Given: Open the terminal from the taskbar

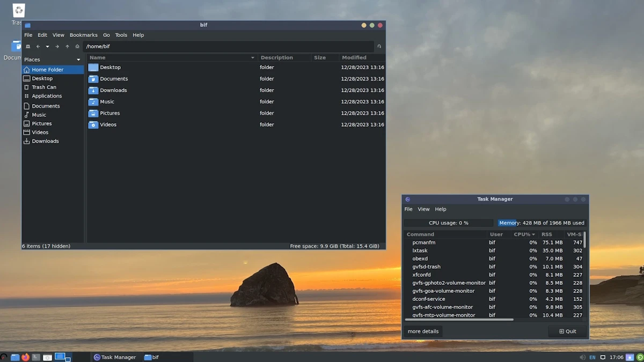Looking at the screenshot, I should click(36, 357).
